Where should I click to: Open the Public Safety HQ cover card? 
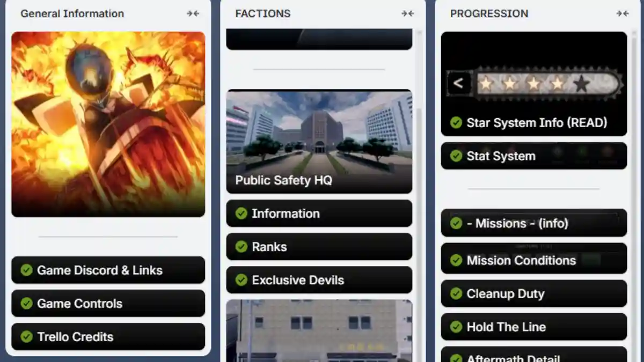tap(319, 141)
